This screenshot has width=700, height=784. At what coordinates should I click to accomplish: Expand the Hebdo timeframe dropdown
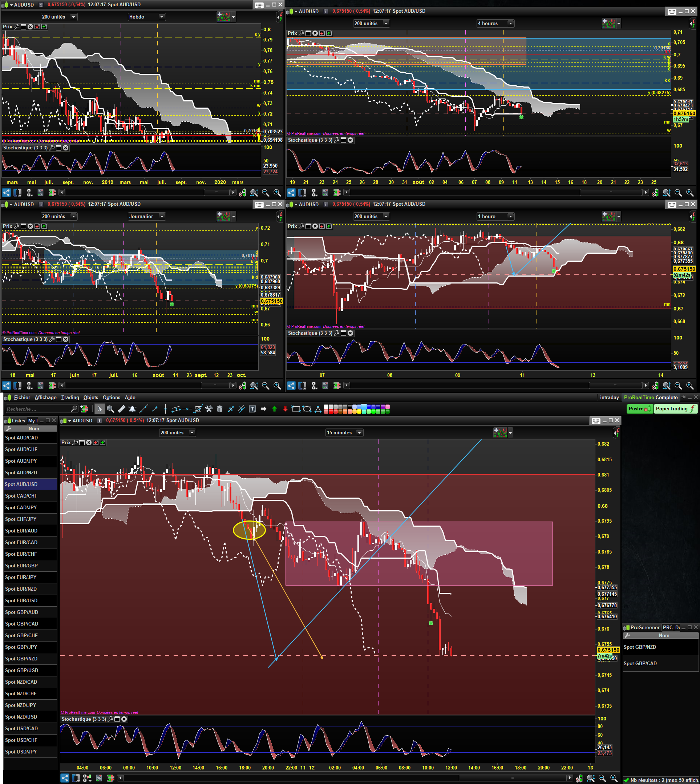pyautogui.click(x=146, y=17)
